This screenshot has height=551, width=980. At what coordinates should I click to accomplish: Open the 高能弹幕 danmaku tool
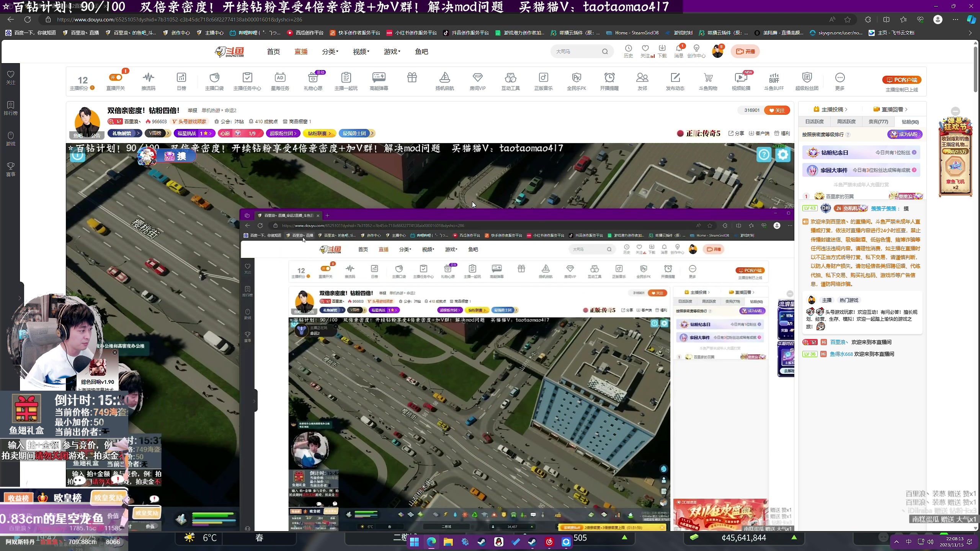(379, 81)
